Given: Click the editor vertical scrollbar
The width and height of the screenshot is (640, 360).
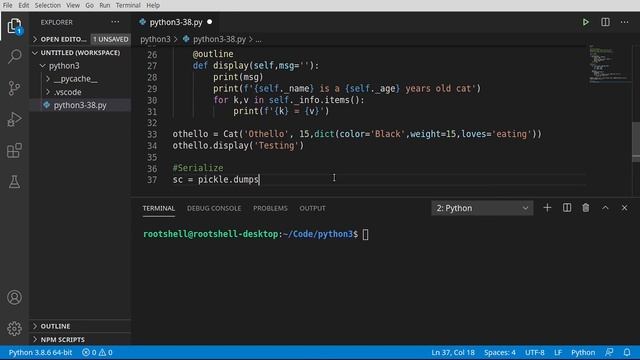Looking at the screenshot, I should coord(636,142).
